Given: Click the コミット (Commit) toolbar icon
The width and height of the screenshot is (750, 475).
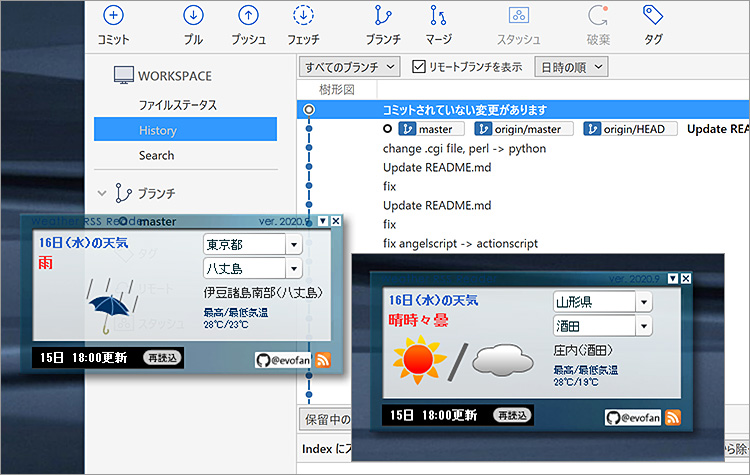Looking at the screenshot, I should [x=113, y=15].
